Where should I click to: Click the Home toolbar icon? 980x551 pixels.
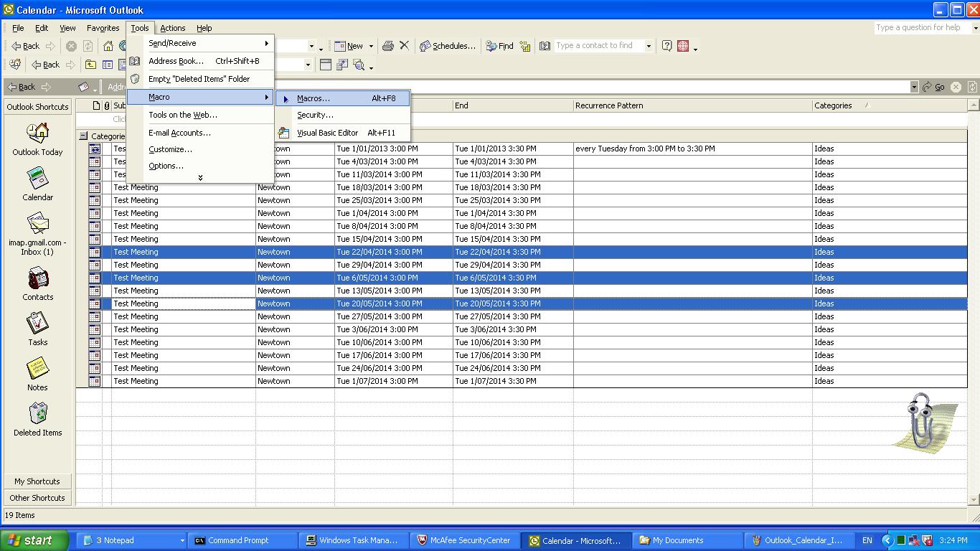[108, 46]
